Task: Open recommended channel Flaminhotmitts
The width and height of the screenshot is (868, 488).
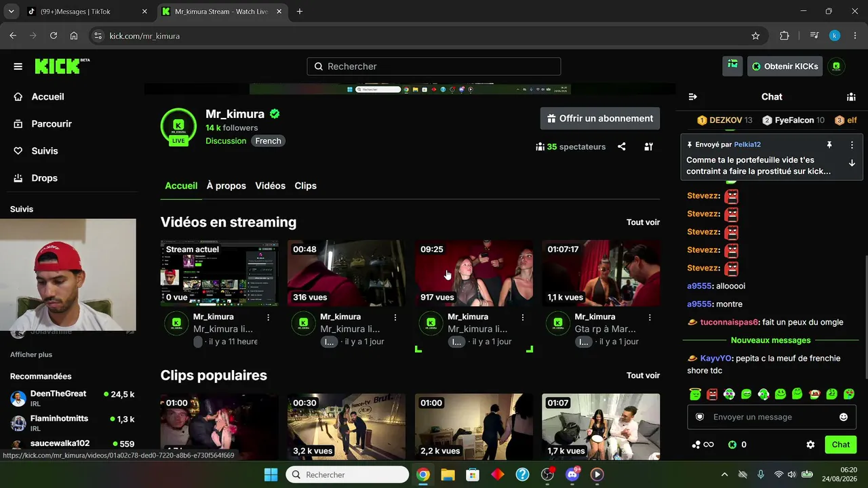Action: (73, 423)
